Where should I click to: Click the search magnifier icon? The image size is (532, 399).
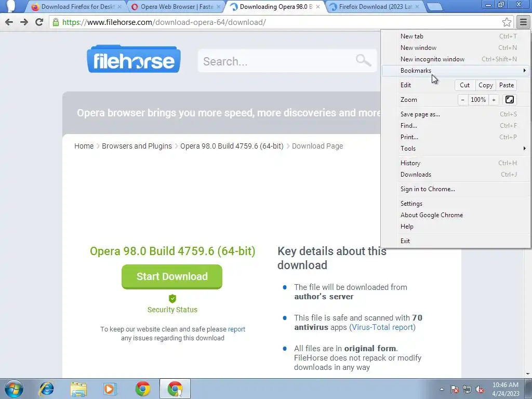tap(363, 60)
